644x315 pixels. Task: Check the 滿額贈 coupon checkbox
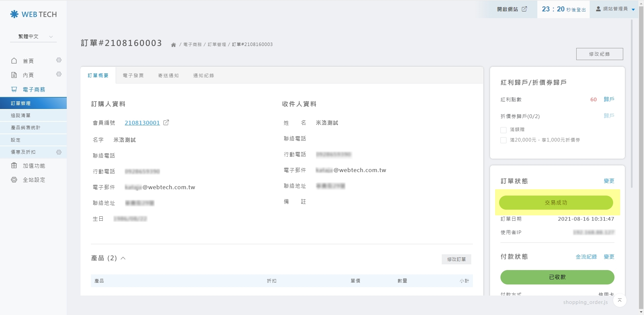coord(503,130)
